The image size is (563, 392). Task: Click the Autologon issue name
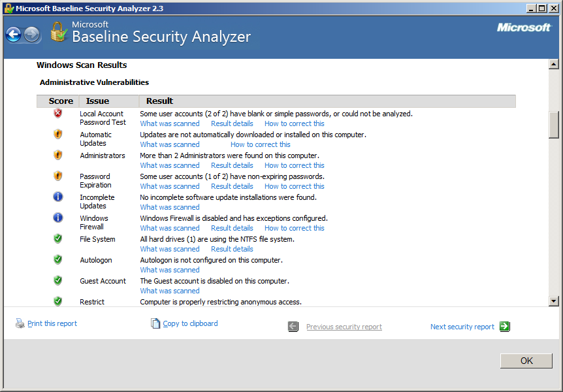(x=96, y=260)
